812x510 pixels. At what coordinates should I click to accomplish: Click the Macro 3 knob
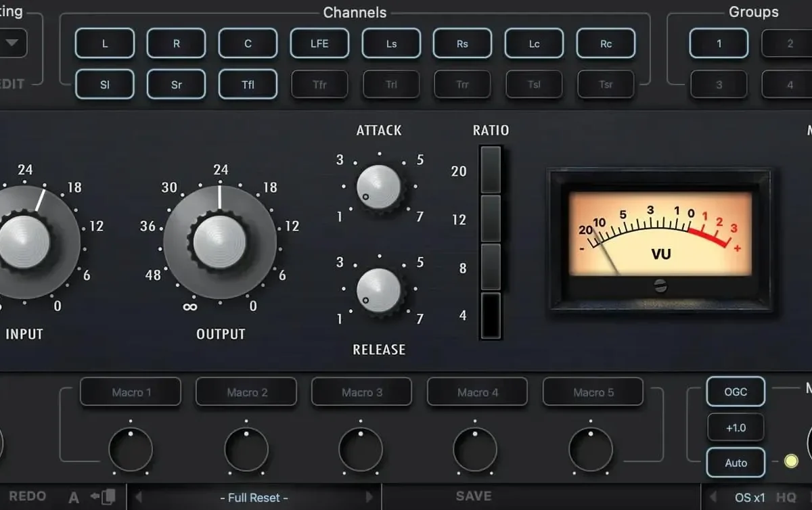pyautogui.click(x=361, y=450)
